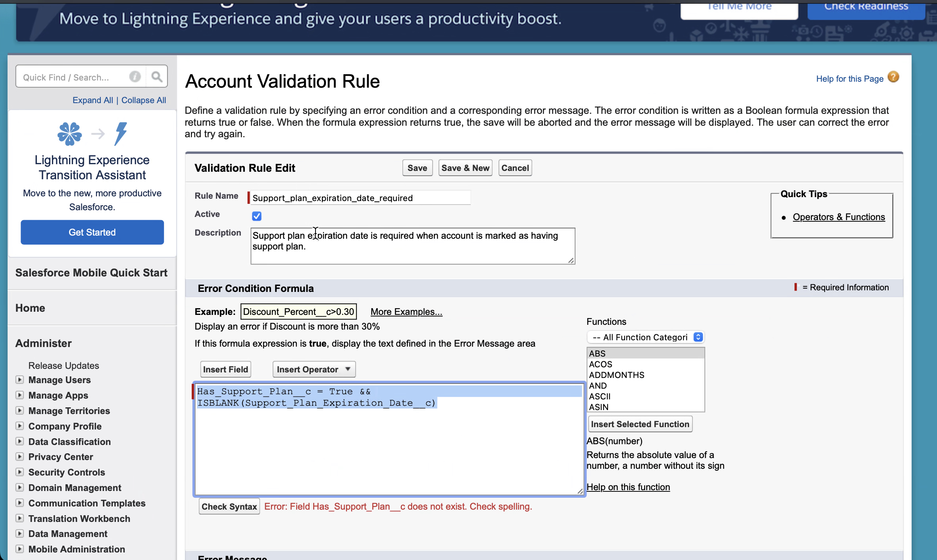
Task: Expand the Security Controls tree arrow
Action: click(19, 472)
